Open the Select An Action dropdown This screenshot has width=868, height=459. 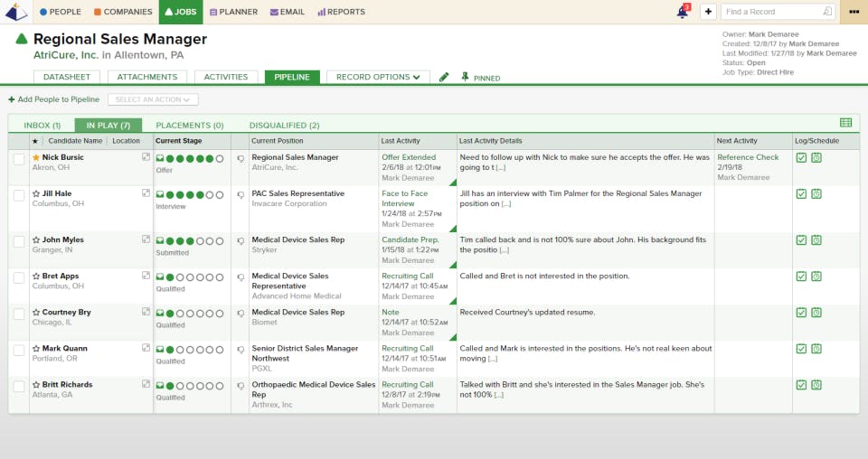coord(153,99)
